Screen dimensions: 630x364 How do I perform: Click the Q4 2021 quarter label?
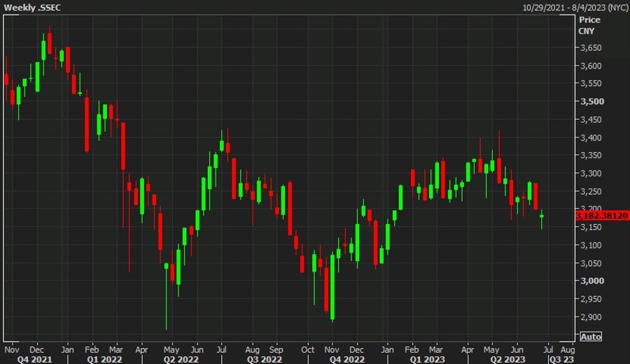coord(34,359)
